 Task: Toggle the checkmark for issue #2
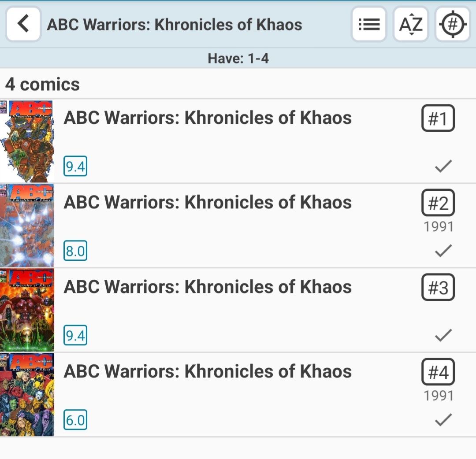pyautogui.click(x=443, y=251)
